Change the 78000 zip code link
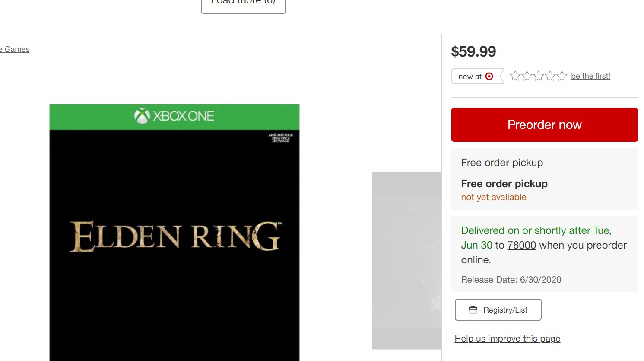644x361 pixels. coord(521,245)
